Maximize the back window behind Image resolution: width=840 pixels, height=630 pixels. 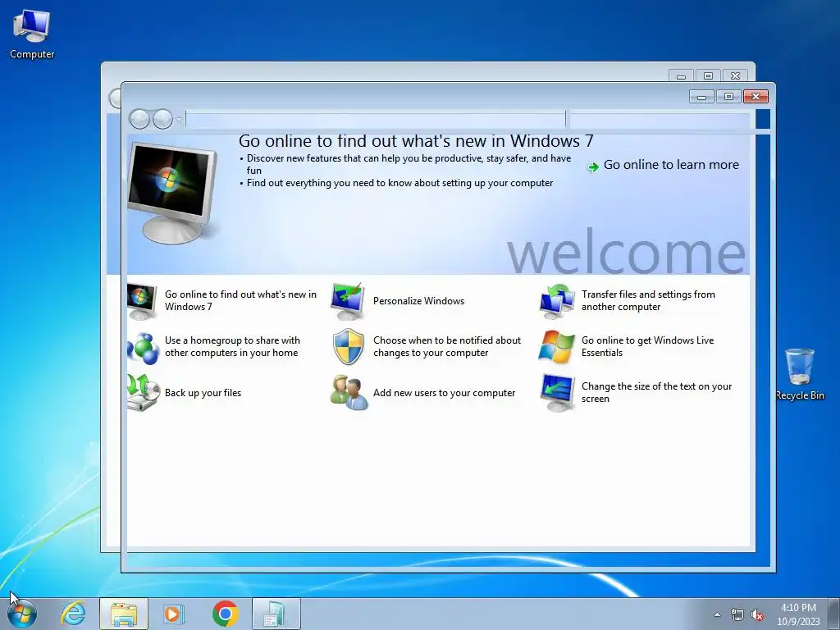[x=708, y=76]
